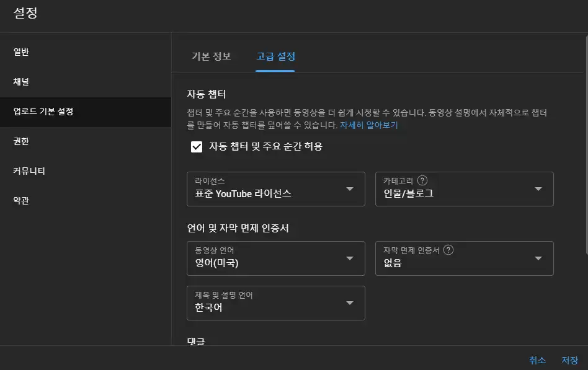This screenshot has height=370, width=588.
Task: Select the 고급 설정 tab
Action: (275, 55)
